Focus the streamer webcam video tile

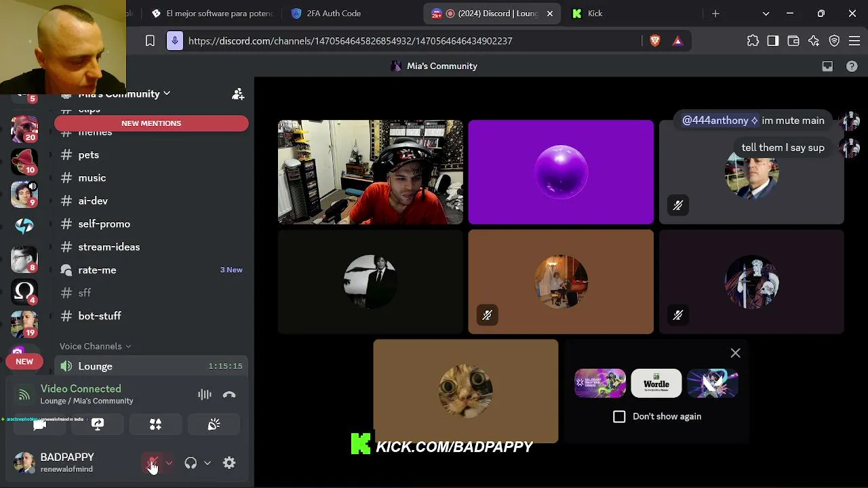370,172
